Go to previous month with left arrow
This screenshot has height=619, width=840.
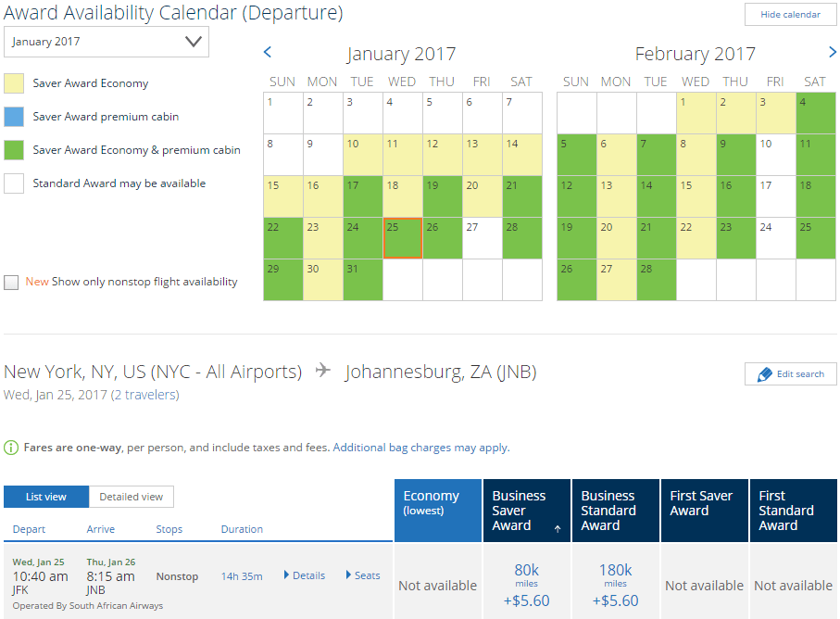(x=268, y=52)
